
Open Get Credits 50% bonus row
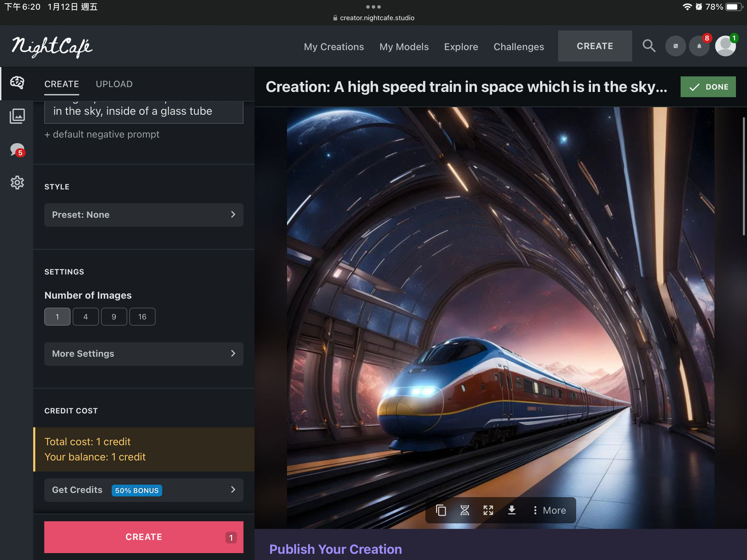[144, 490]
